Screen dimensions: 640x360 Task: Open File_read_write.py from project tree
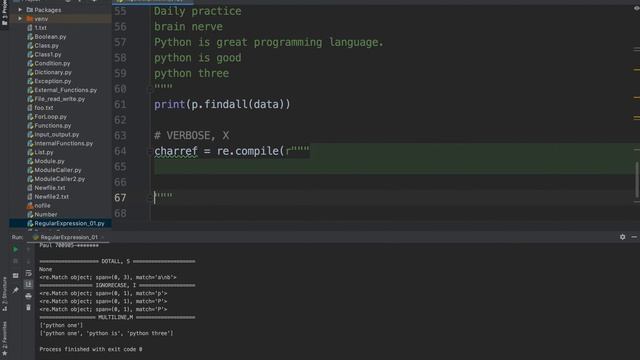(x=60, y=99)
